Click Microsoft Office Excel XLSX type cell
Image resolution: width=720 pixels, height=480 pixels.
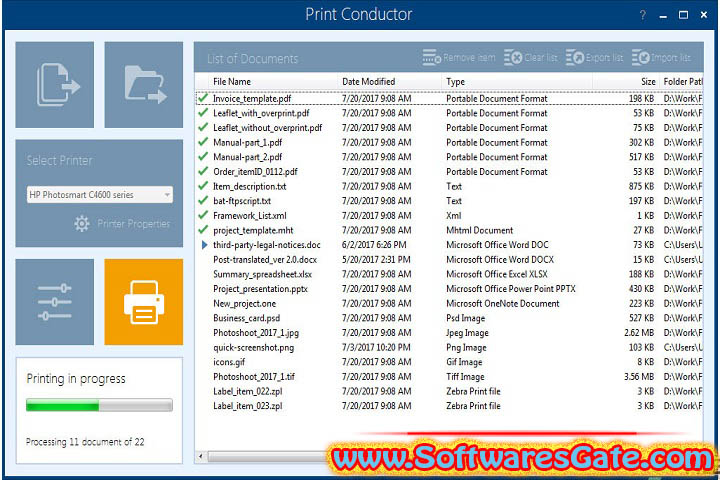[497, 274]
